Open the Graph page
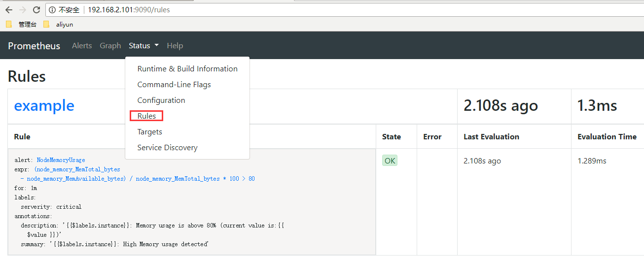Viewport: 644px width, 258px height. click(x=110, y=46)
